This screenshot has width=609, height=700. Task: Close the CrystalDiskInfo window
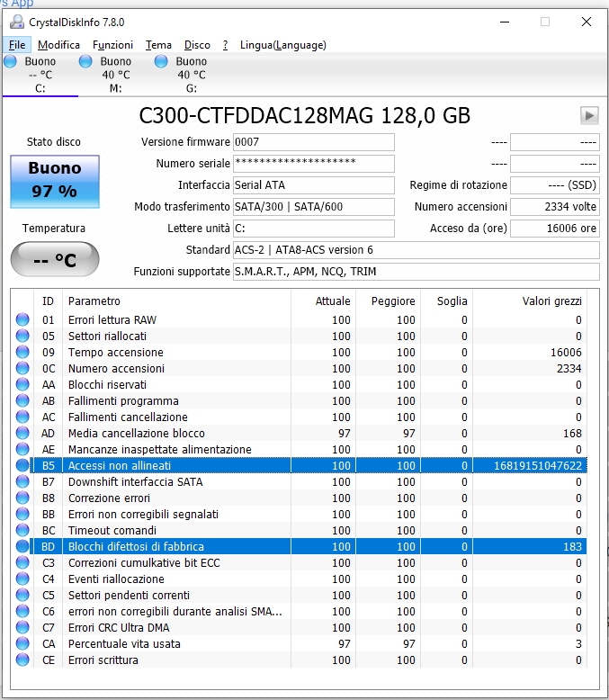click(x=587, y=22)
